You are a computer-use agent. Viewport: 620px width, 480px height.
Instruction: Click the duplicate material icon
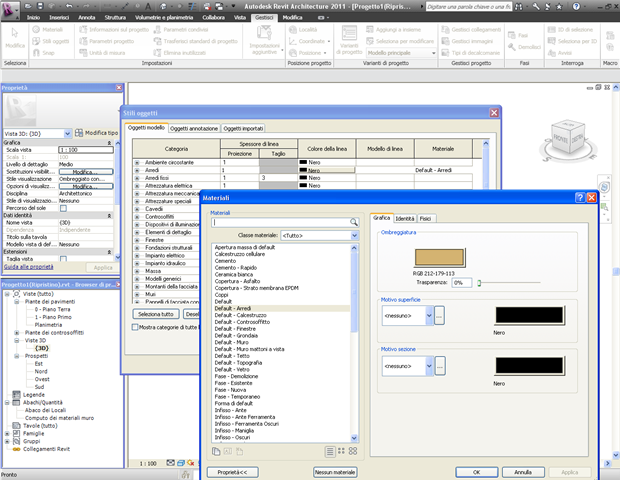point(217,451)
